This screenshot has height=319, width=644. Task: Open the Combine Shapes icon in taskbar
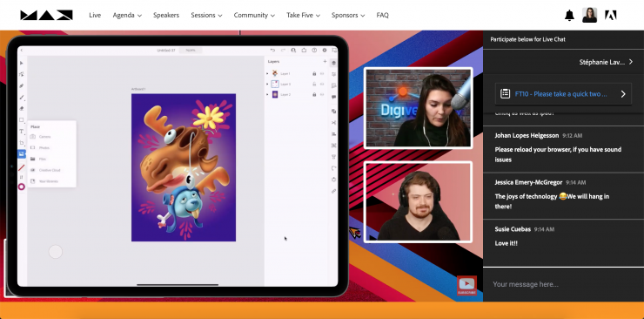[x=333, y=111]
